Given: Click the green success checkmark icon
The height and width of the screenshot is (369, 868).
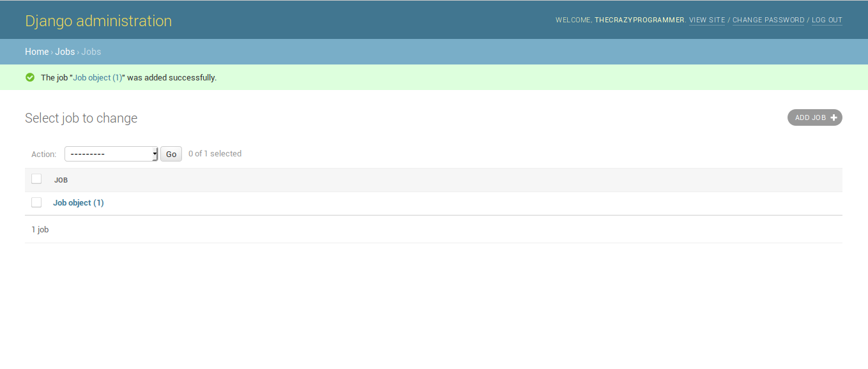Looking at the screenshot, I should [30, 77].
